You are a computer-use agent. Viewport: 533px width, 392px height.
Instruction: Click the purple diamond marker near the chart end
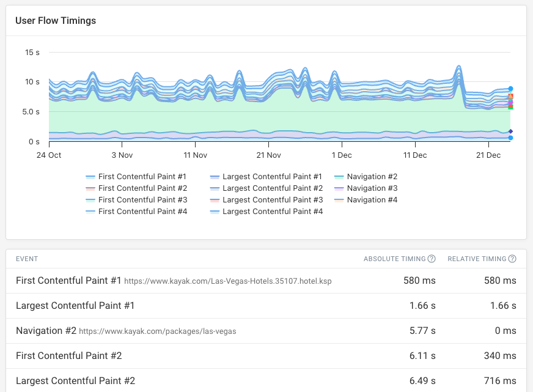(x=510, y=102)
